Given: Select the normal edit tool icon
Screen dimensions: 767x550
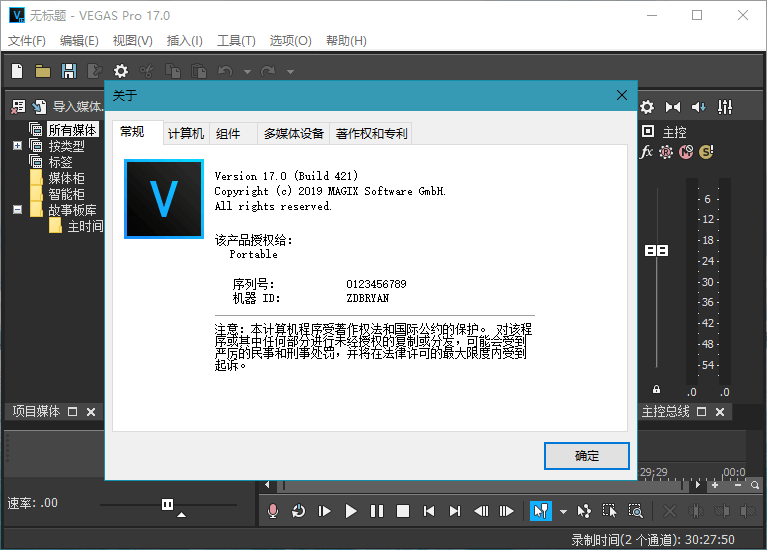Looking at the screenshot, I should point(541,511).
